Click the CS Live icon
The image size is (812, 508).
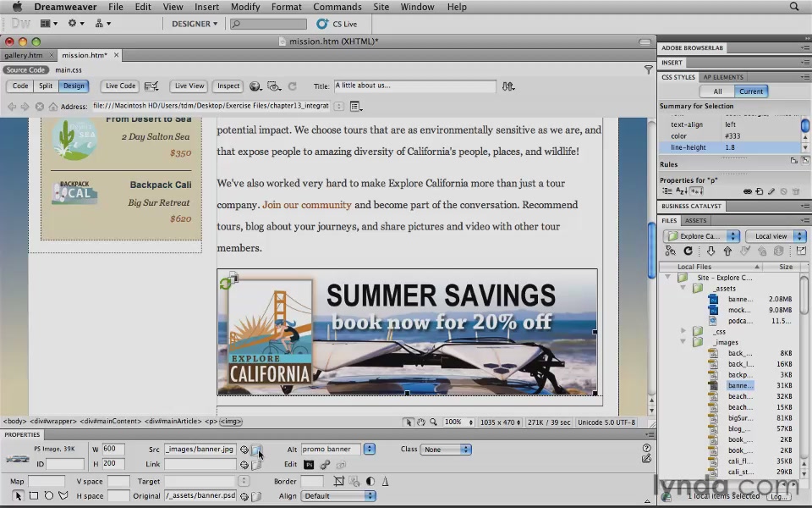pos(322,24)
